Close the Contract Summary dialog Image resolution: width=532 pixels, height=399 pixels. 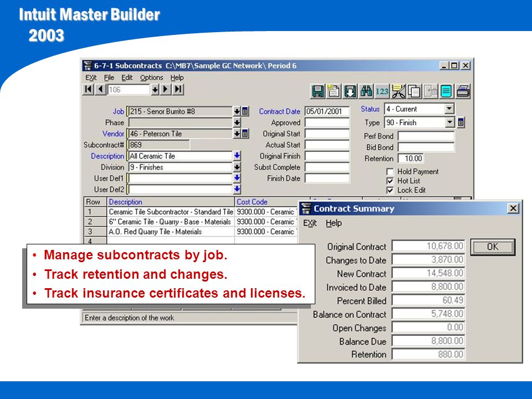513,208
